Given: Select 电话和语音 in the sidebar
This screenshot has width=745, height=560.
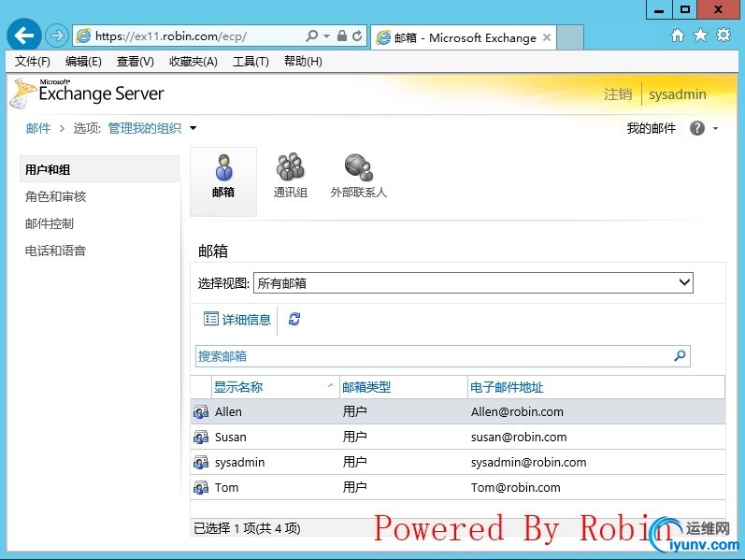Looking at the screenshot, I should point(55,251).
